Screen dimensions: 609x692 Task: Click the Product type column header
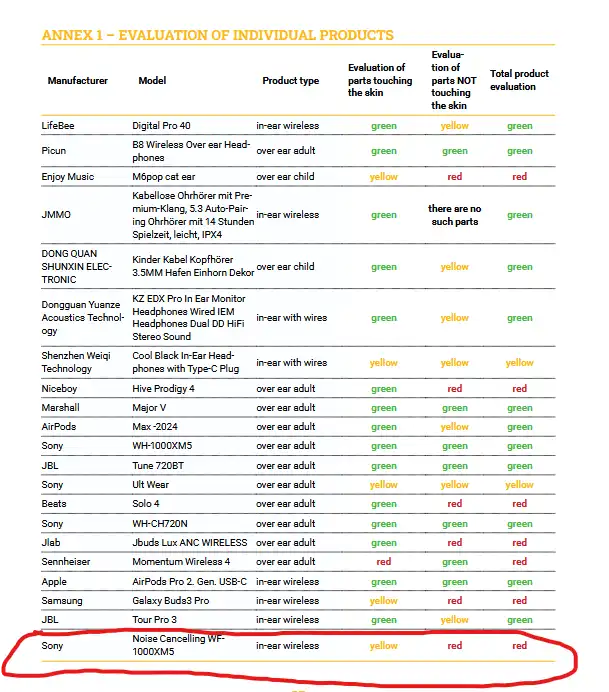(x=290, y=80)
